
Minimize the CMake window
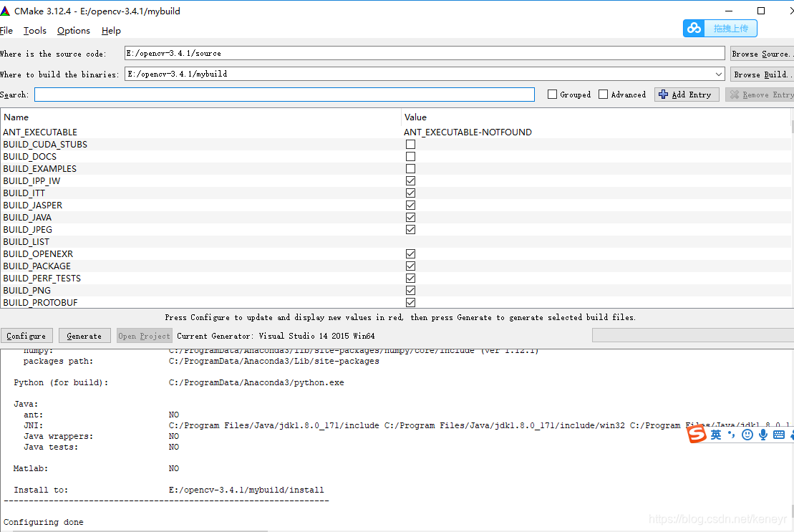729,11
